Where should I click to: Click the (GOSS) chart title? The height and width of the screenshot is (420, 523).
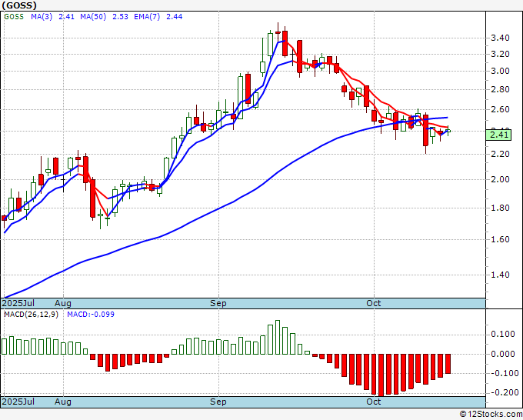pos(19,5)
